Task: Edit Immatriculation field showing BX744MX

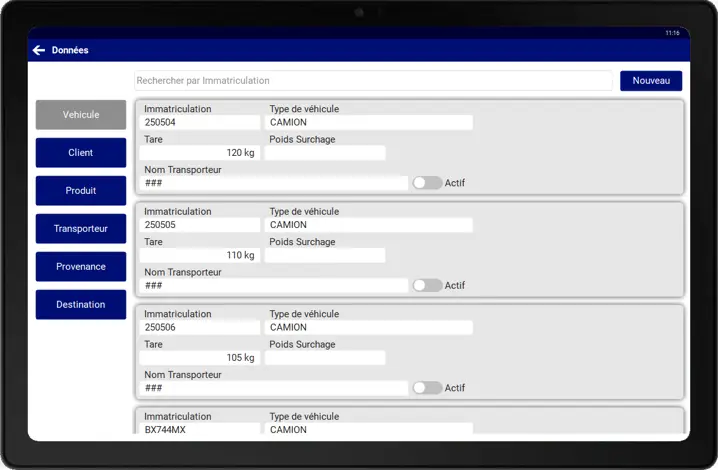Action: tap(200, 429)
